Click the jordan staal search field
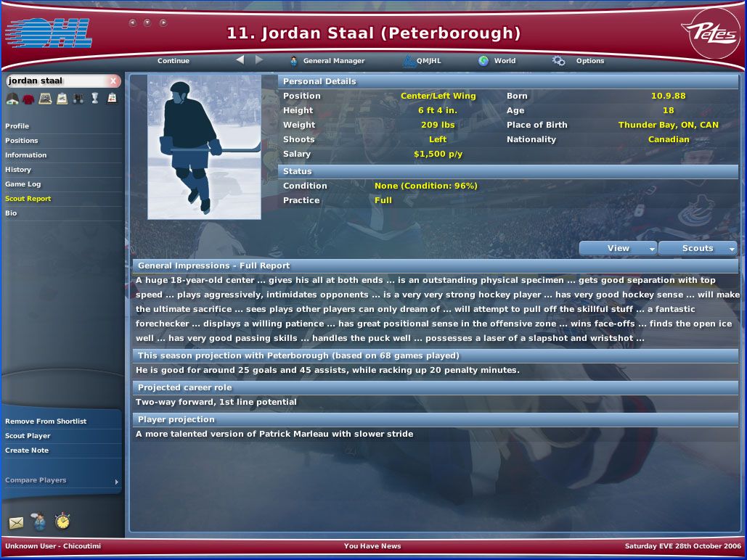This screenshot has height=560, width=747. point(54,81)
